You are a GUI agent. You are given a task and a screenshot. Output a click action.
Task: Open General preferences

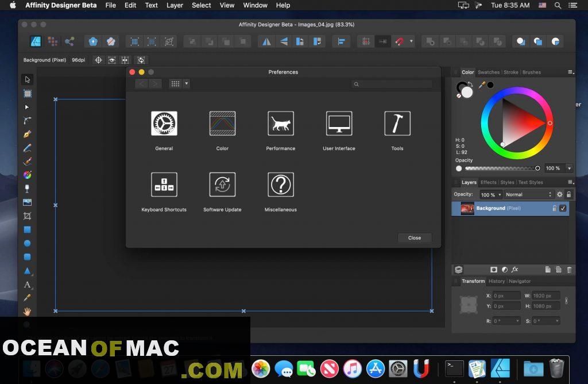point(164,124)
